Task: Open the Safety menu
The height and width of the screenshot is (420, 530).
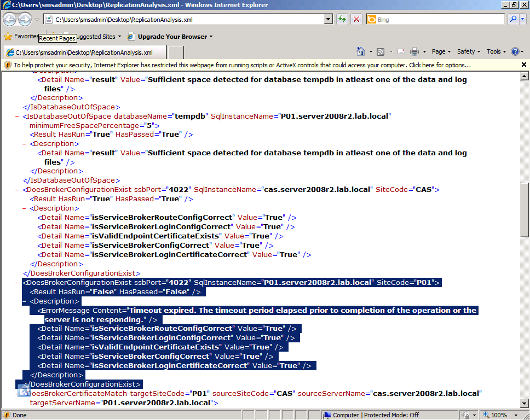Action: (469, 51)
